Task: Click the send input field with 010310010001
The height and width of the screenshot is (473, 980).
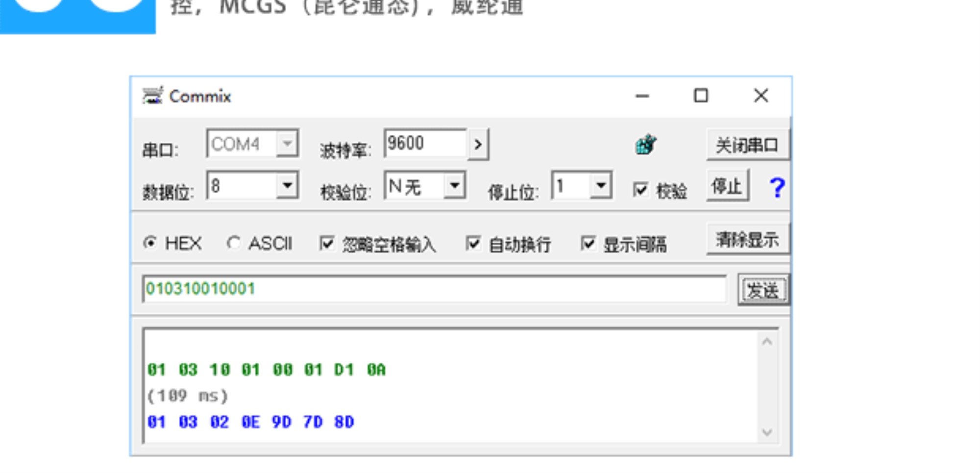Action: (434, 289)
